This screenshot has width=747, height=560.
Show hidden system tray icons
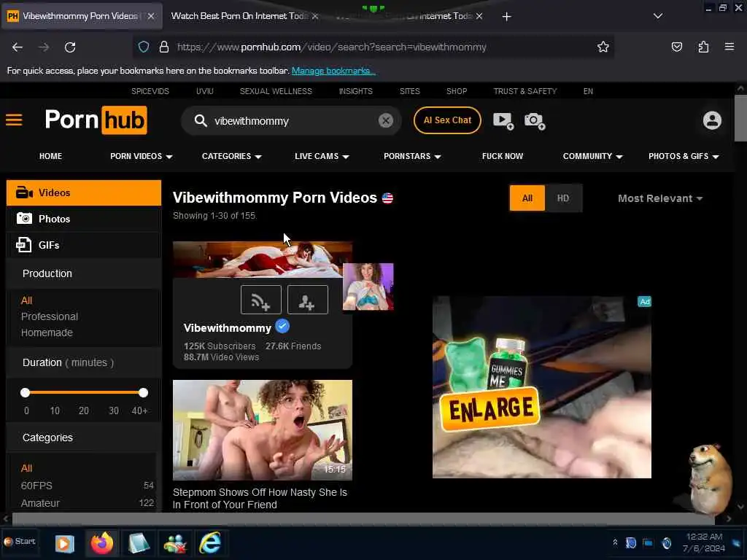(615, 542)
